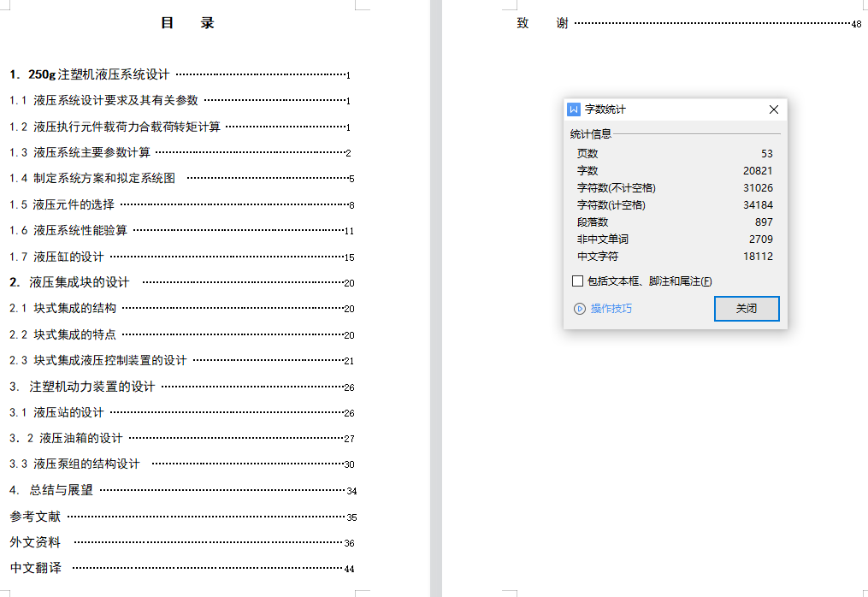Viewport: 868px width, 597px height.
Task: Click the 致谢 entry on second page
Action: pyautogui.click(x=542, y=23)
